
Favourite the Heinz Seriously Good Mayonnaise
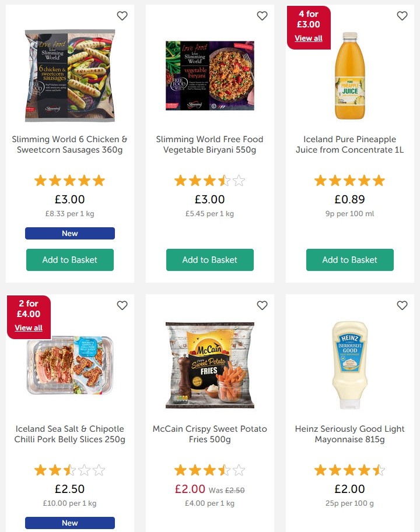402,305
